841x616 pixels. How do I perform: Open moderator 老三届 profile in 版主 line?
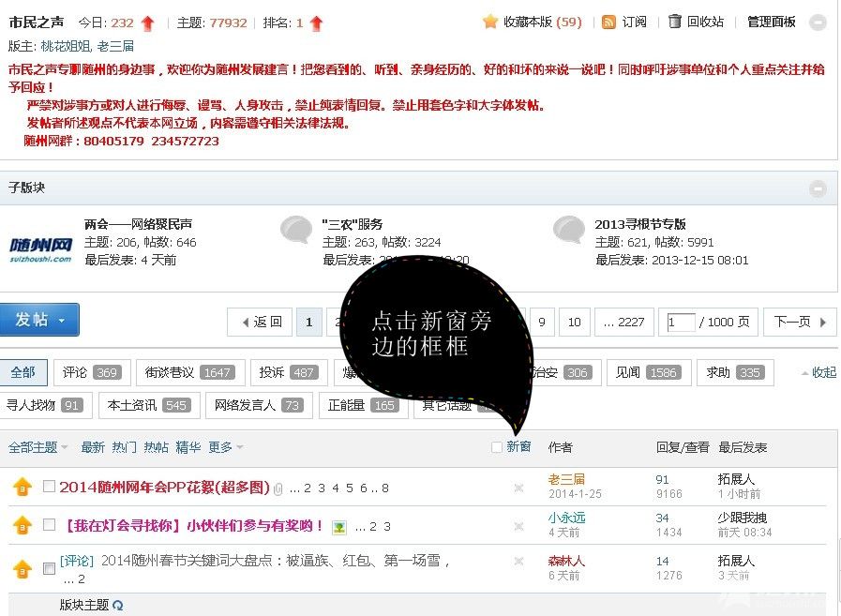tap(115, 46)
